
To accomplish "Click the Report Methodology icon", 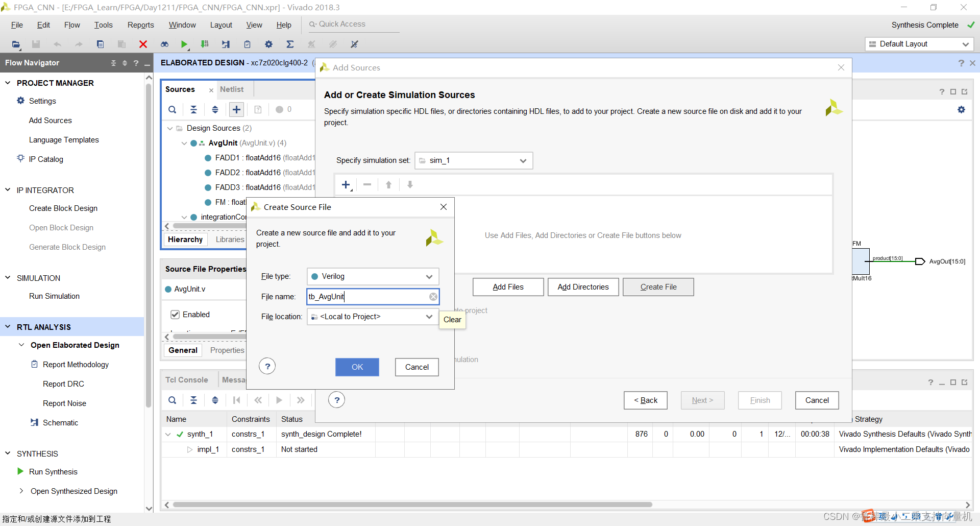I will pyautogui.click(x=34, y=364).
